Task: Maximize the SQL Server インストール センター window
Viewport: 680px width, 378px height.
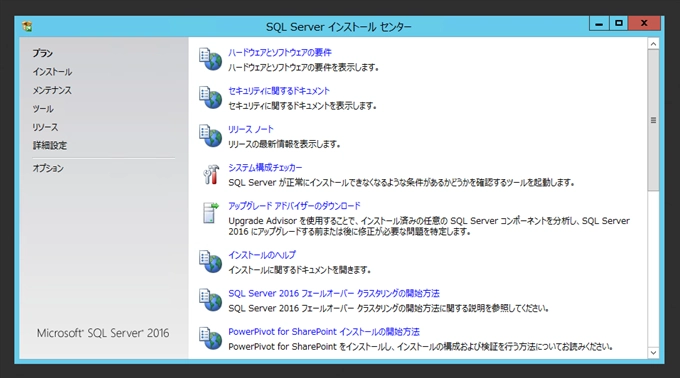Action: tap(619, 23)
